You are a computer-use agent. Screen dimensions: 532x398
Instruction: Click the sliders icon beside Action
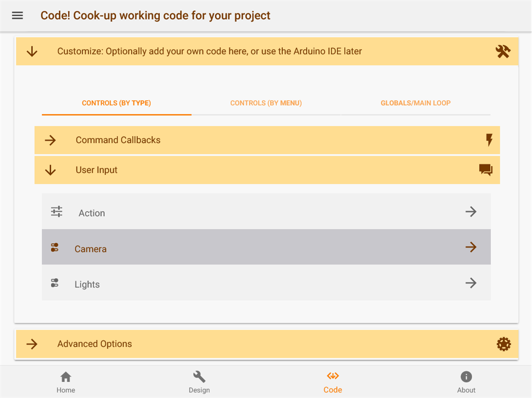pos(57,212)
